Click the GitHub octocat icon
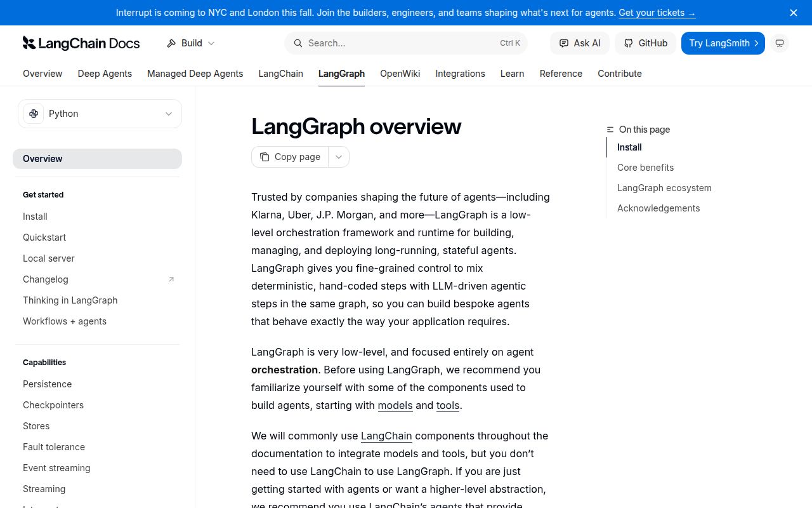This screenshot has width=812, height=508. coord(629,43)
